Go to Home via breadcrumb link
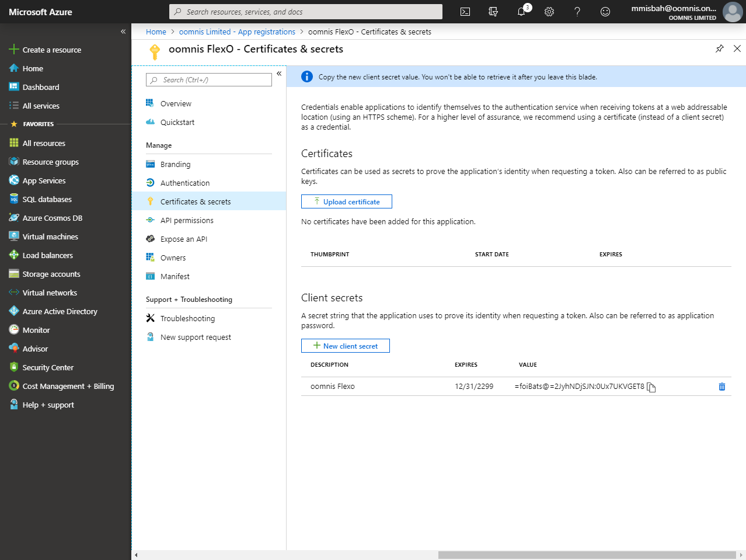746x560 pixels. [x=156, y=32]
